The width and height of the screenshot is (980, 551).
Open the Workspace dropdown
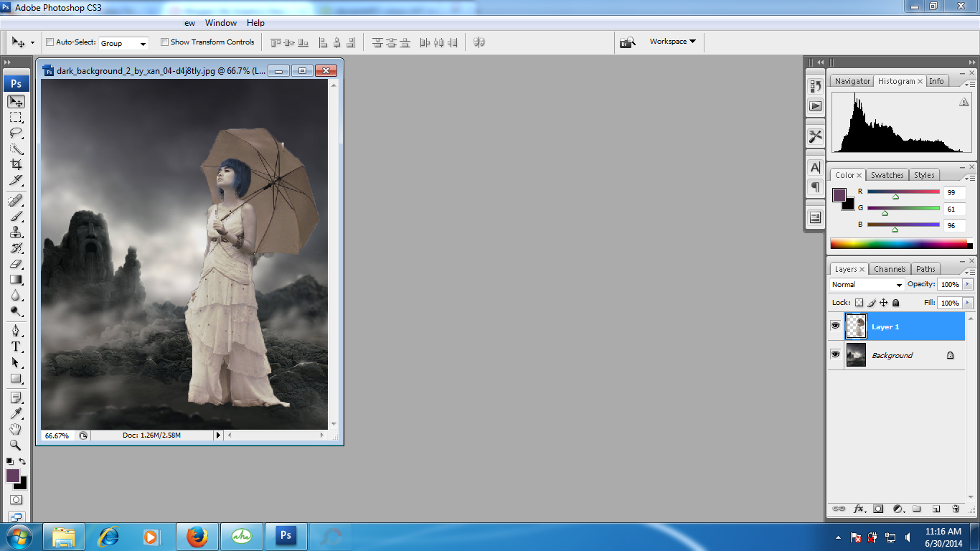[x=672, y=42]
